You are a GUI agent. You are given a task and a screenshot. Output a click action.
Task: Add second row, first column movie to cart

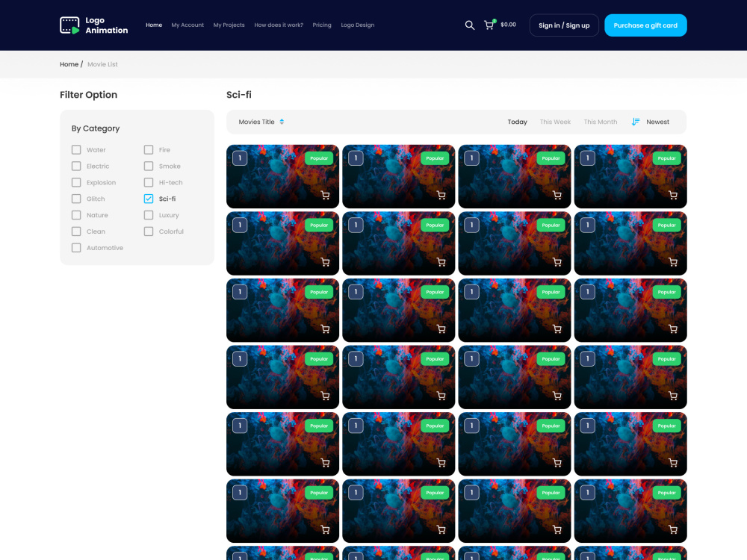click(326, 262)
